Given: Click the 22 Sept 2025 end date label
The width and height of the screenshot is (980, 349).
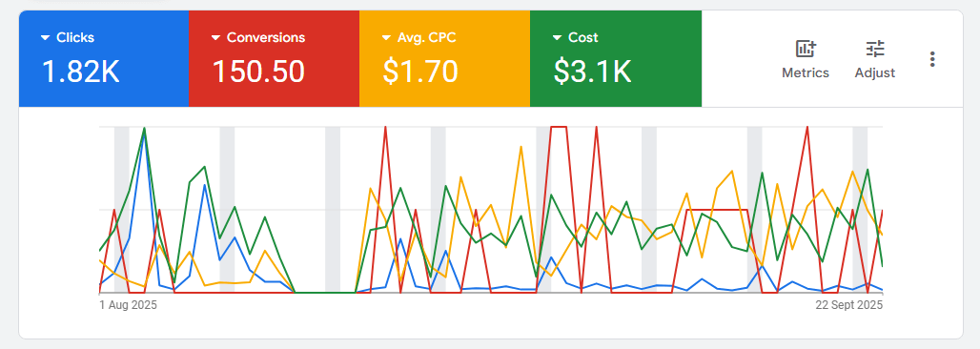Looking at the screenshot, I should (x=848, y=305).
